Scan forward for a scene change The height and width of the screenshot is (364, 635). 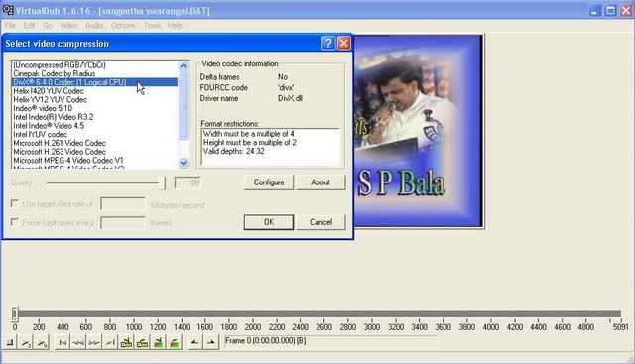tap(175, 342)
